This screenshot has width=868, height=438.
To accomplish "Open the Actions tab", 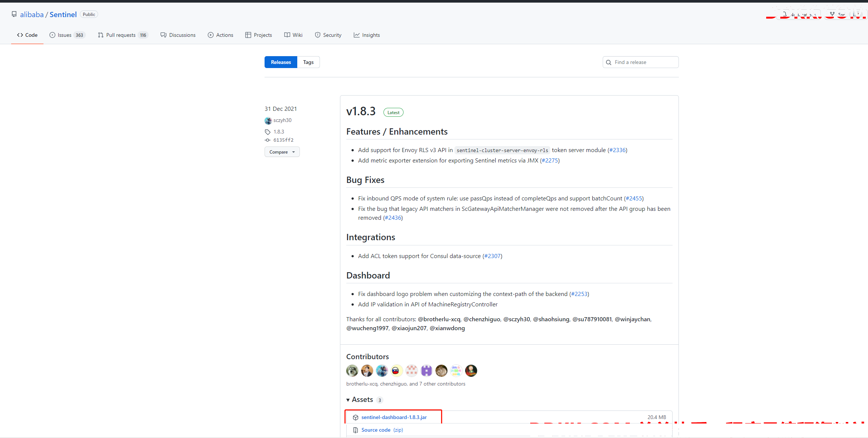I will point(220,35).
